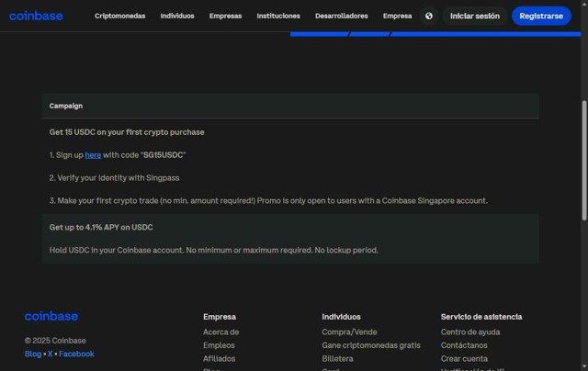Open the Crear cuenta link
The width and height of the screenshot is (588, 371).
(464, 359)
